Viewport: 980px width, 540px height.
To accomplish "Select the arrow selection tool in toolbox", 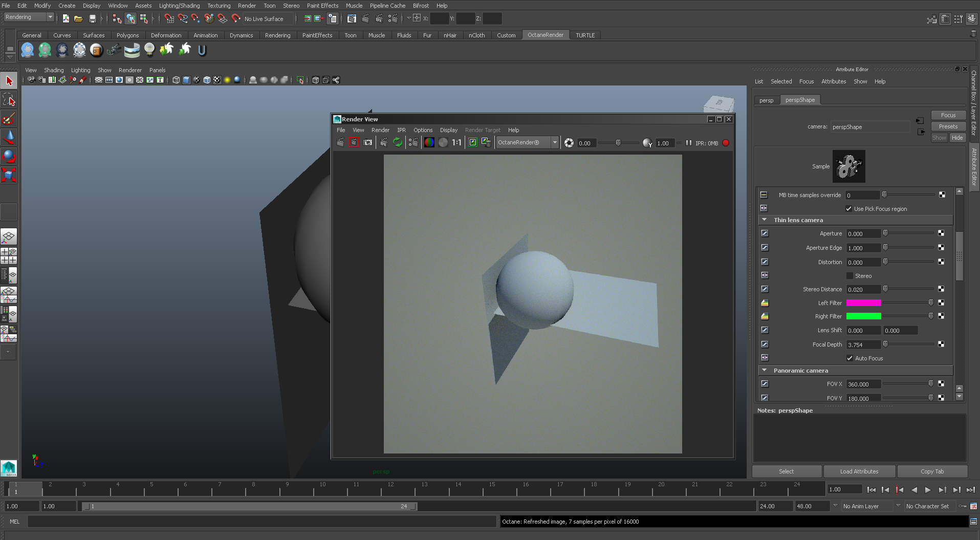I will [9, 81].
